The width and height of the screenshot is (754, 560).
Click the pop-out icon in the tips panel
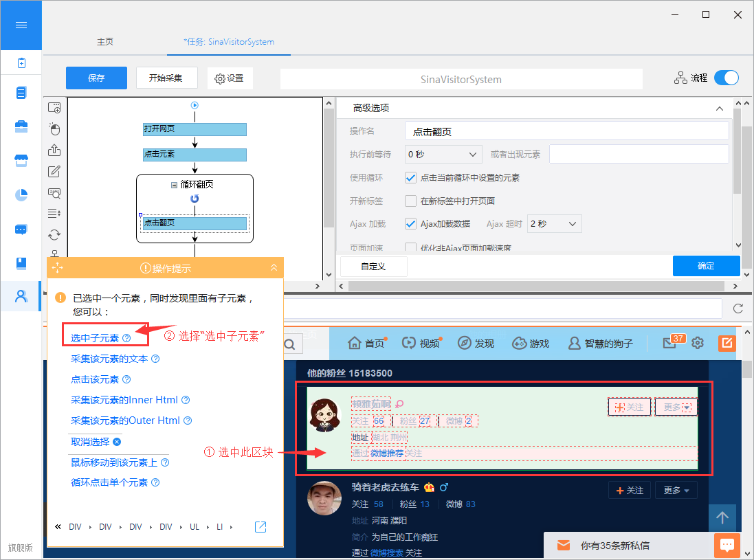260,527
